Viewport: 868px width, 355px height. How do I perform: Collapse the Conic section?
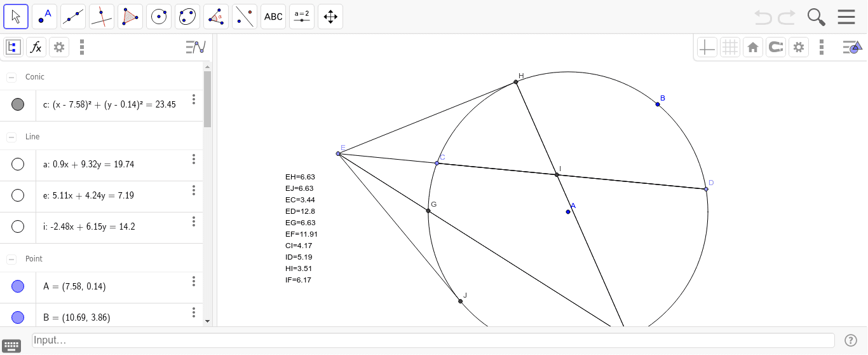tap(11, 77)
